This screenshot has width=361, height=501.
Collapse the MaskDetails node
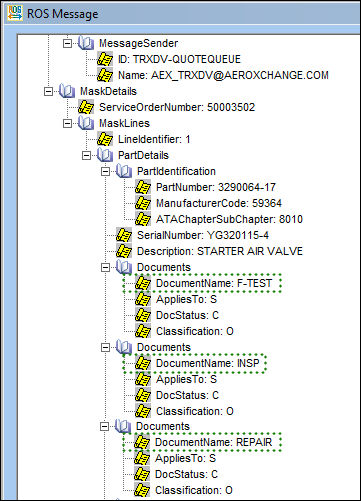point(48,91)
